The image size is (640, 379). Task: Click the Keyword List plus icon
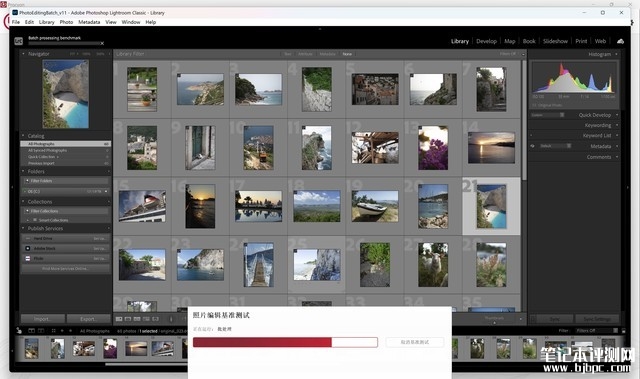click(531, 135)
